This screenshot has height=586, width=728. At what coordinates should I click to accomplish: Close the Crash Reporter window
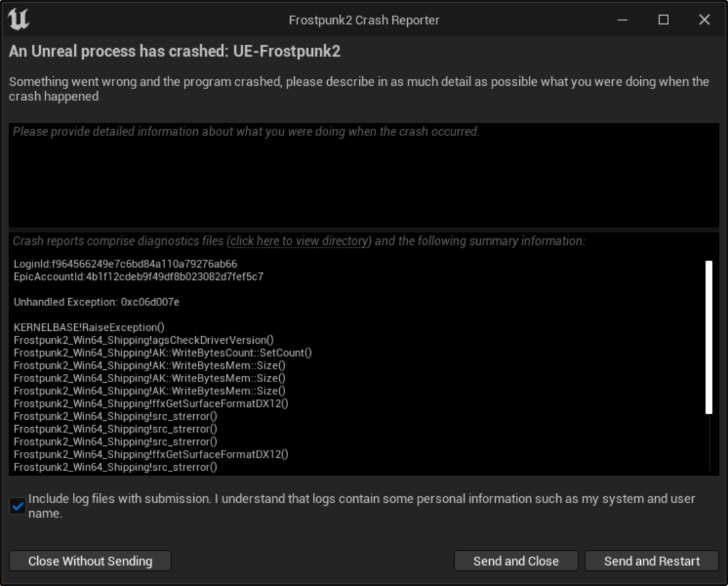coord(704,20)
